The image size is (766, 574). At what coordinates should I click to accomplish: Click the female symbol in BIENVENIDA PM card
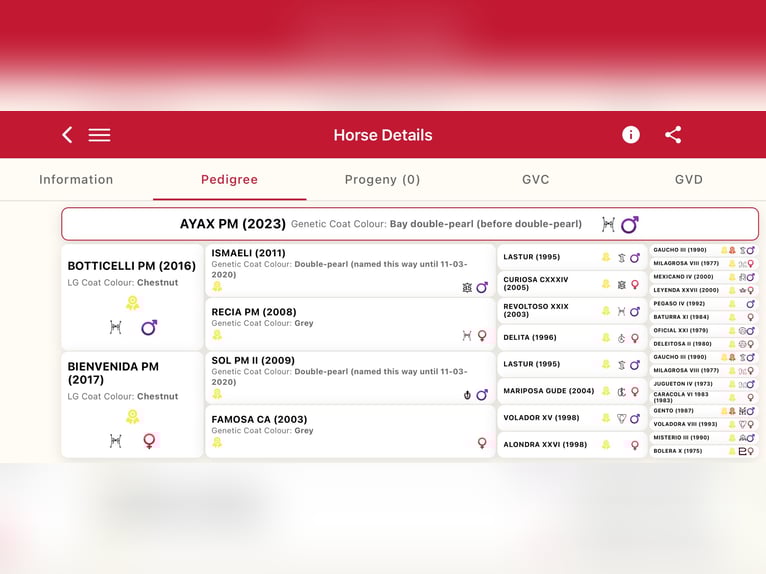149,440
